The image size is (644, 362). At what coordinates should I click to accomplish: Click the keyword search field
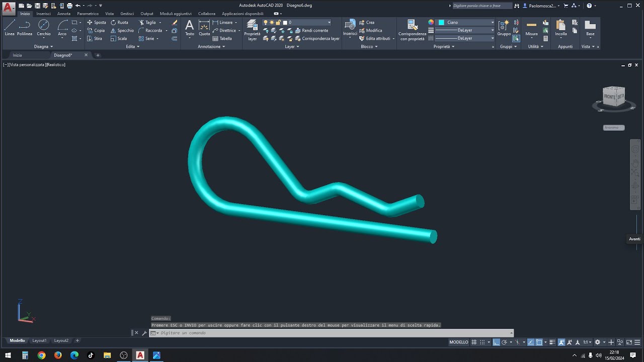(x=482, y=6)
